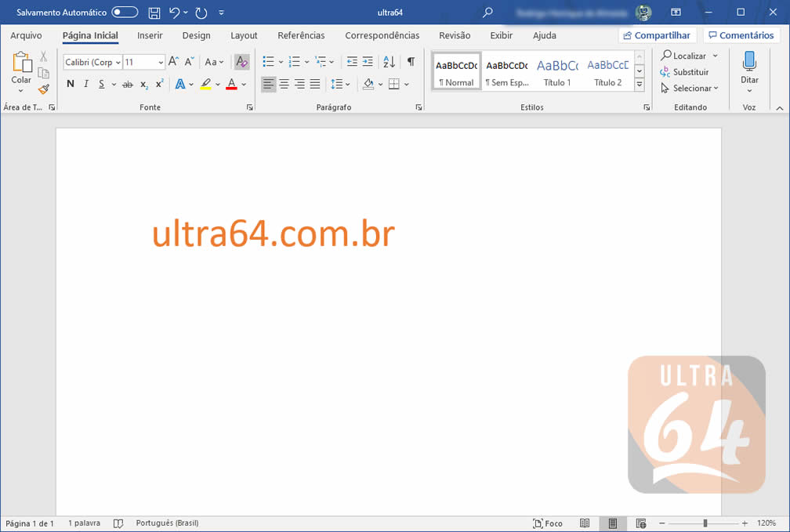Toggle the Salvamento Automático switch
The width and height of the screenshot is (790, 532).
pyautogui.click(x=125, y=13)
